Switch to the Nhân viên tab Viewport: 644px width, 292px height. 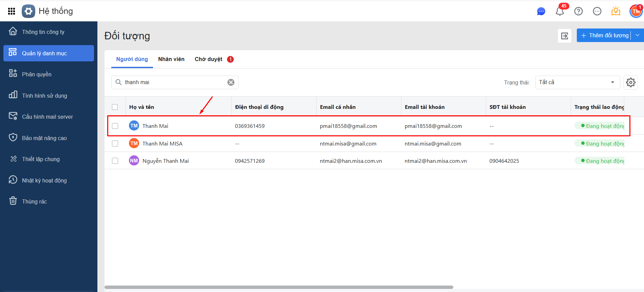[171, 59]
